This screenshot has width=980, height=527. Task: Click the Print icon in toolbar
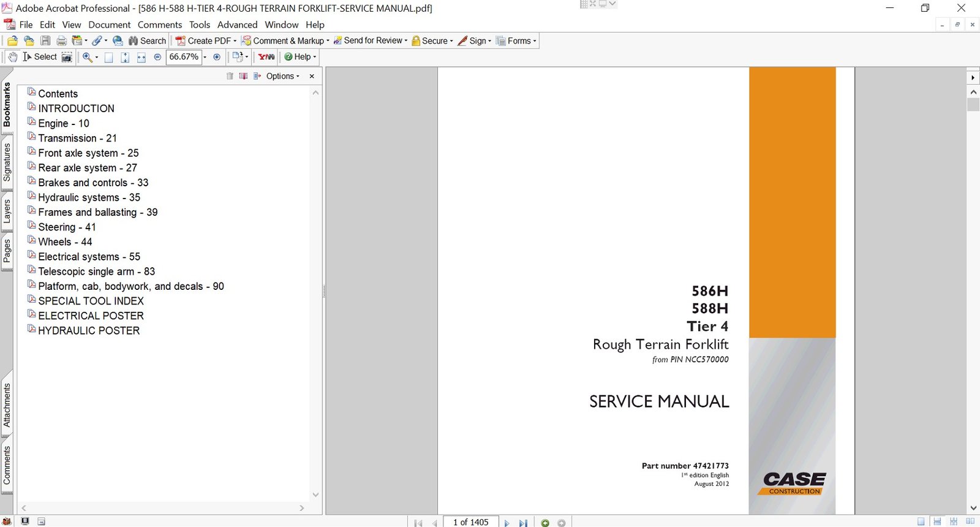pyautogui.click(x=61, y=41)
